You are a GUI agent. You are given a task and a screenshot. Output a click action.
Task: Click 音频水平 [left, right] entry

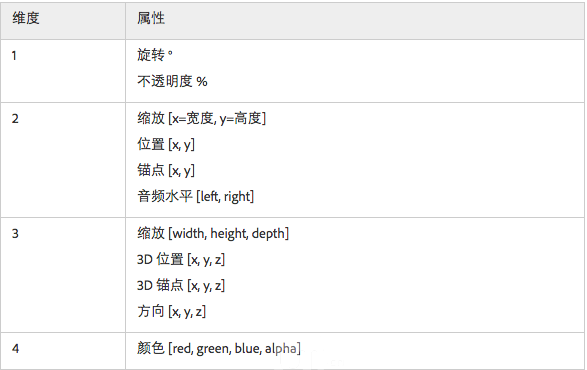[195, 196]
